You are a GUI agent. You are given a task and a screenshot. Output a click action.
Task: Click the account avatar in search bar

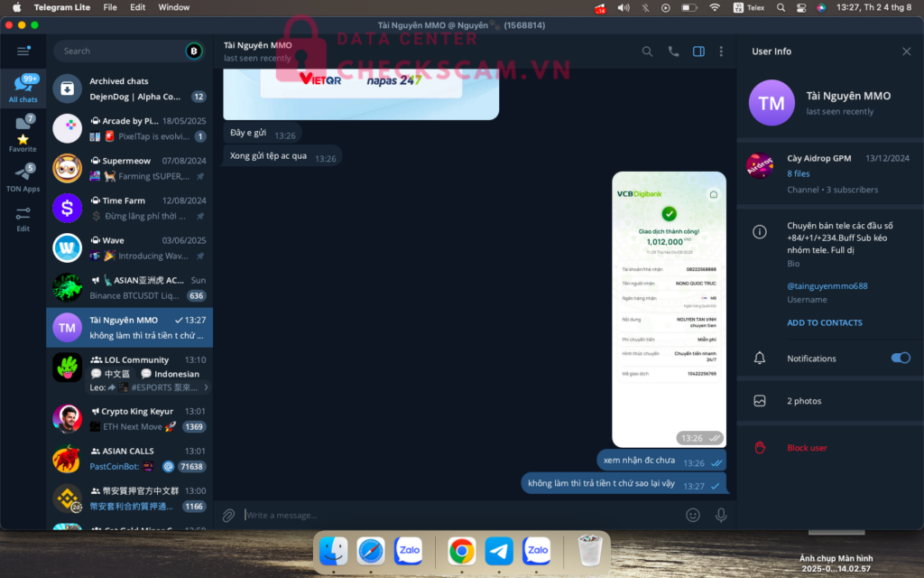pos(194,51)
